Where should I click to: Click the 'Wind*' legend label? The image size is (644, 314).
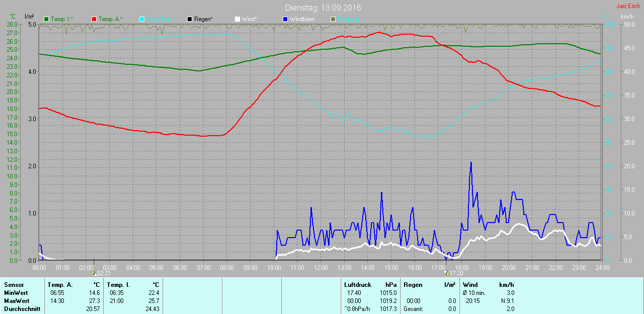tap(250, 19)
